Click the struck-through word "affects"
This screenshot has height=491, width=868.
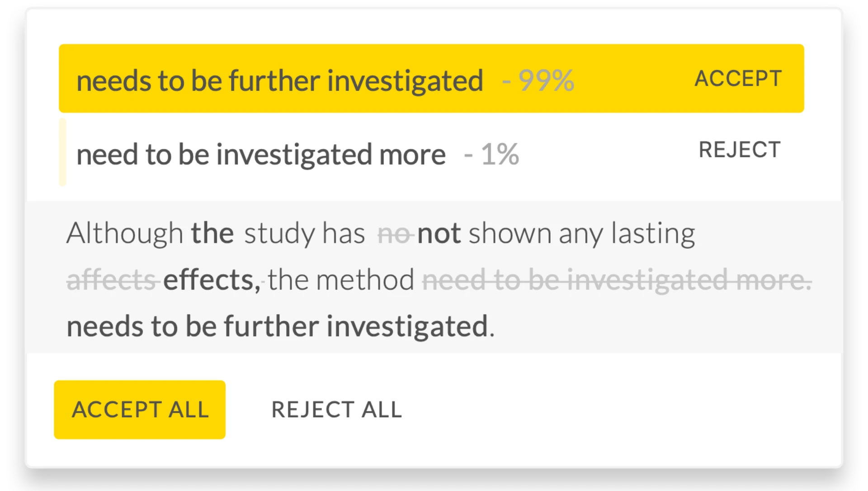111,280
